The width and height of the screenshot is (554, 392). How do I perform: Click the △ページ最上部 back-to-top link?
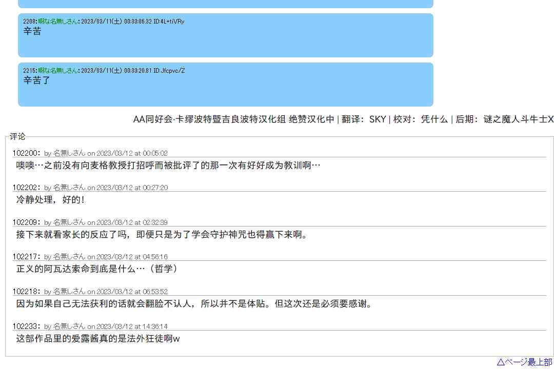coord(524,362)
